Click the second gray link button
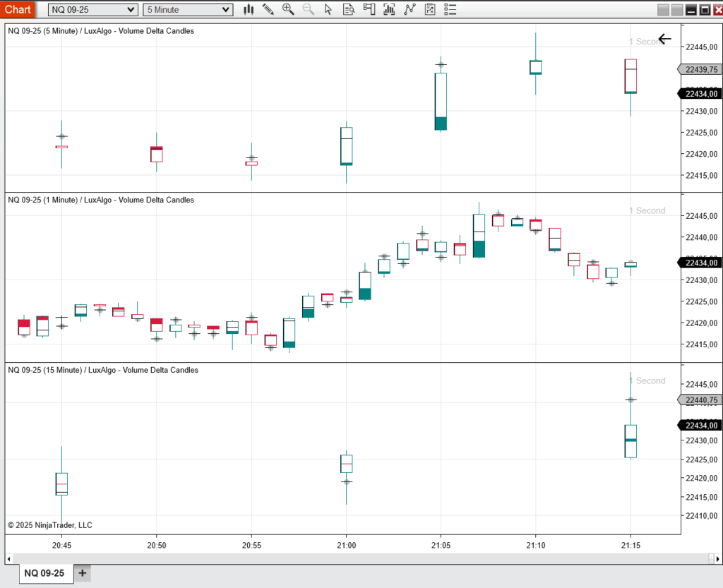723x588 pixels. (x=677, y=10)
